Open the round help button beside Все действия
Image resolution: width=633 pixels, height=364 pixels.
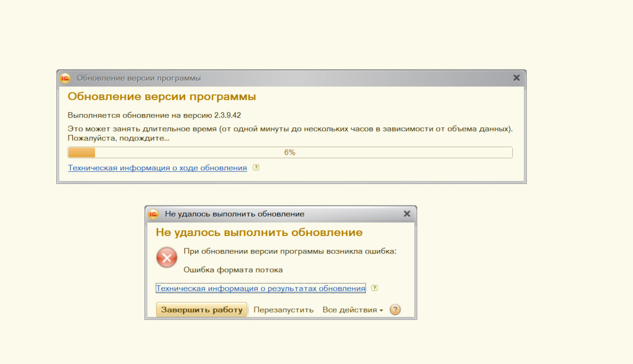point(395,310)
